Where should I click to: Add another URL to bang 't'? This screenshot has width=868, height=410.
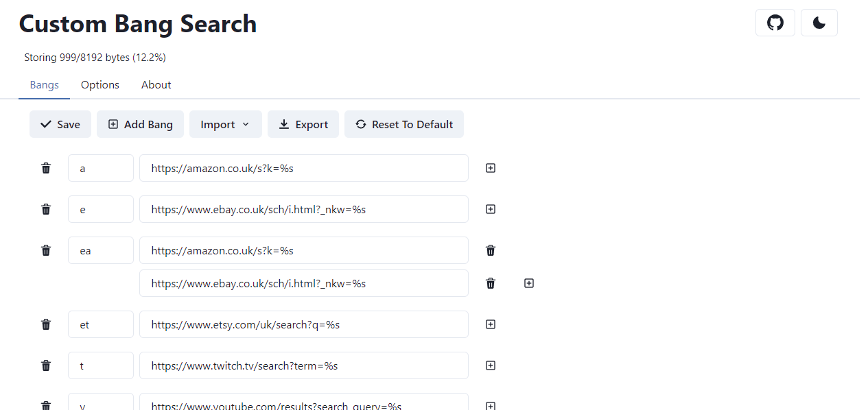point(490,365)
